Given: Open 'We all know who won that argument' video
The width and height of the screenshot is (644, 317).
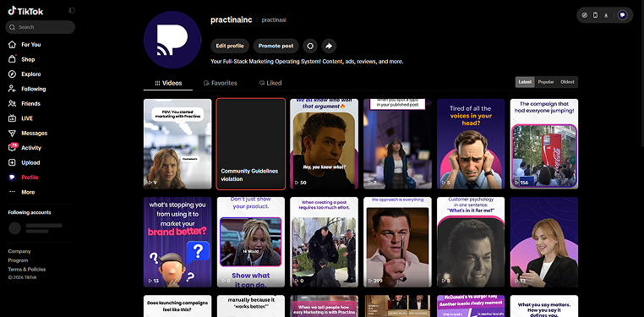Looking at the screenshot, I should 324,144.
